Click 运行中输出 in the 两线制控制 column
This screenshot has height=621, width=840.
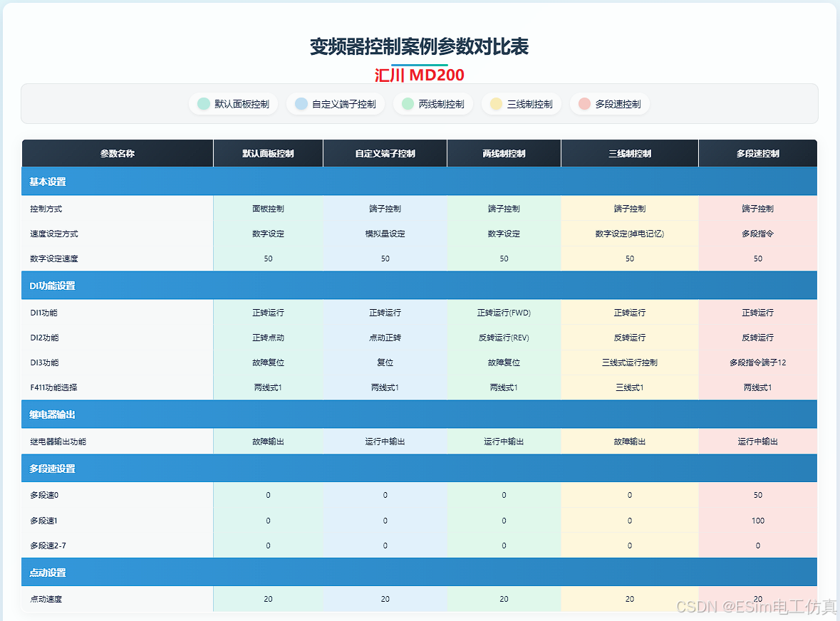coord(504,442)
